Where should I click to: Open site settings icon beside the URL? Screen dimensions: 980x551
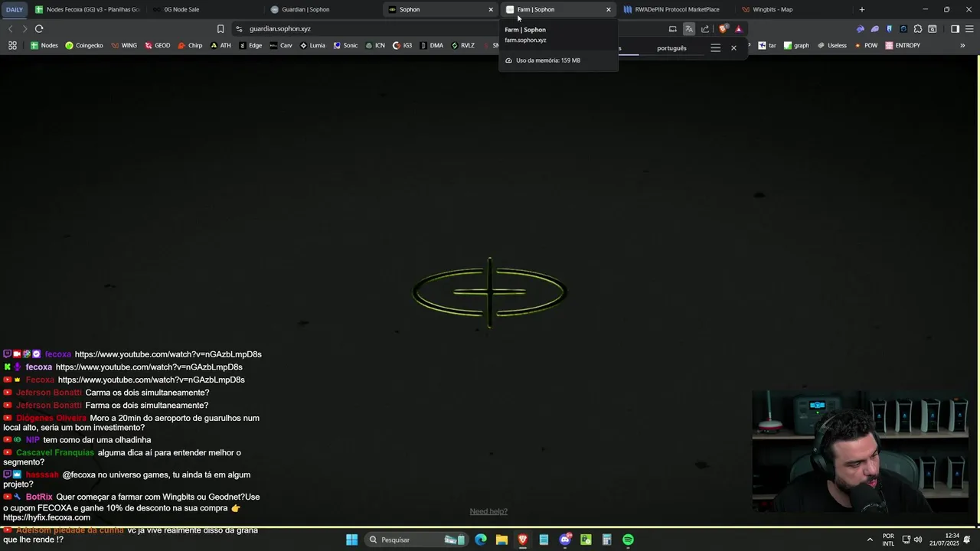pos(239,29)
